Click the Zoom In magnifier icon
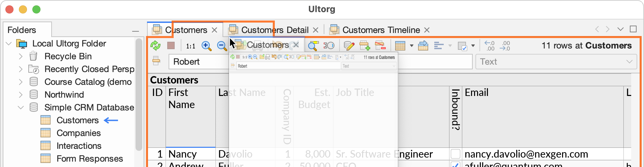This screenshot has width=644, height=167. 206,46
